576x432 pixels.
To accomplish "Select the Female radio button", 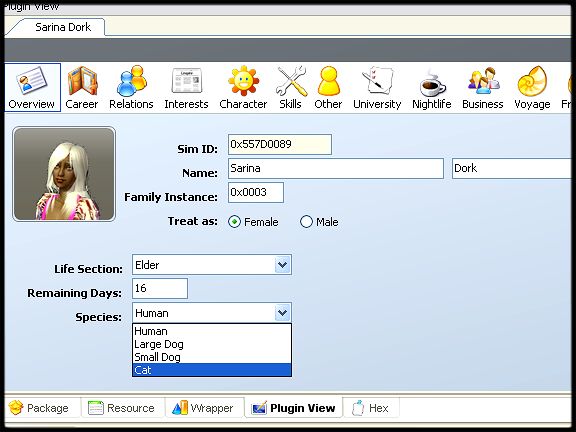I will [x=234, y=222].
